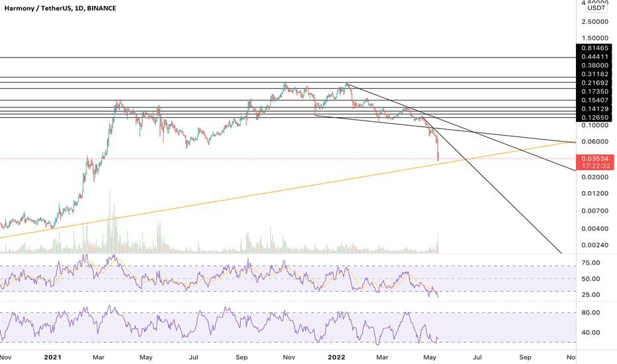
Task: Select the 0.21692 price level label
Action: coord(594,83)
